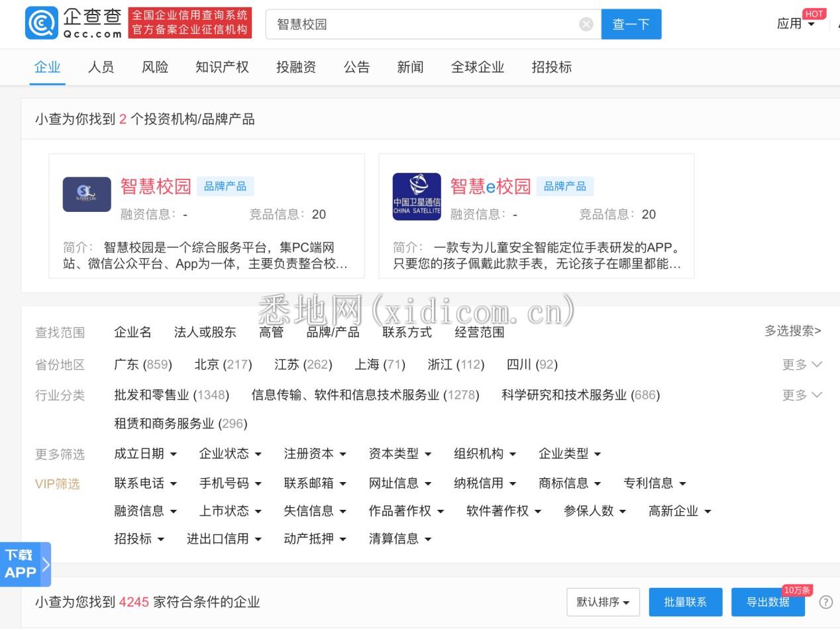
Task: Open the 专利信息 VIP filter dropdown
Action: point(655,483)
